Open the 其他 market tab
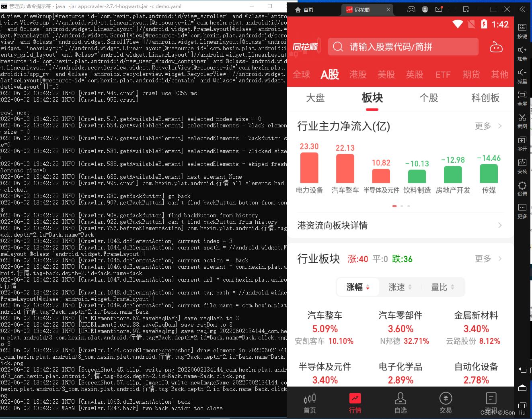 (x=500, y=75)
